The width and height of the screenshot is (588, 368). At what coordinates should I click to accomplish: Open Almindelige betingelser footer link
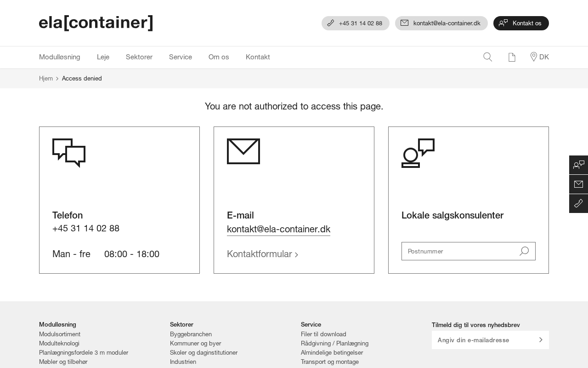tap(332, 352)
